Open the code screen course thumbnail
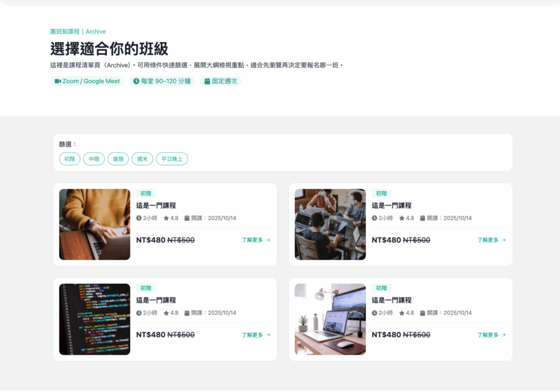 click(95, 319)
